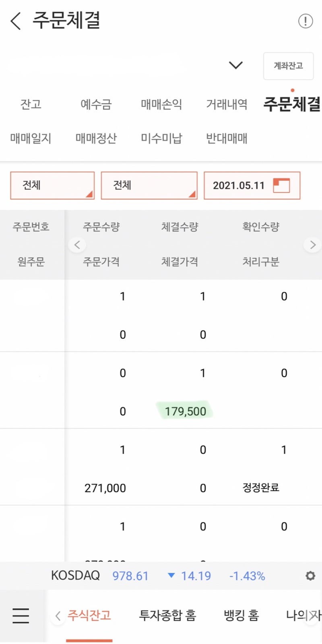The height and width of the screenshot is (644, 322).
Task: Switch to the 예수금 tab
Action: [96, 105]
